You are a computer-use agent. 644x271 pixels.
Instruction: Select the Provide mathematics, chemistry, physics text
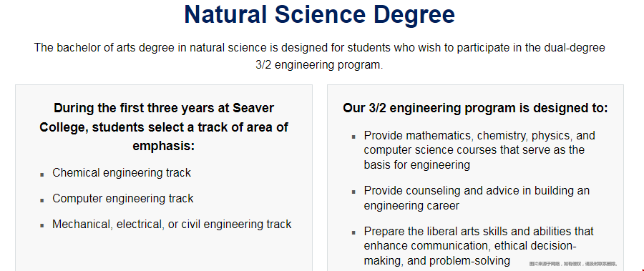point(479,150)
